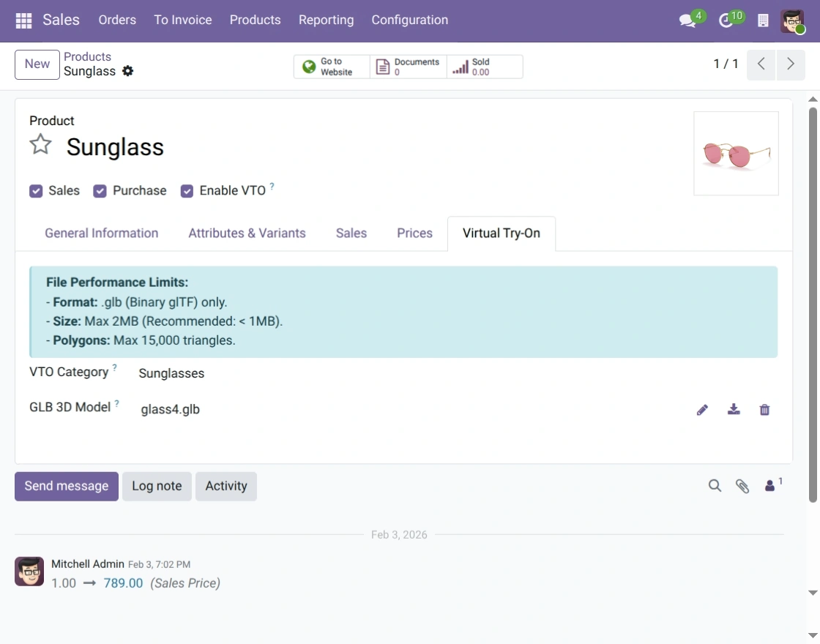Open the user avatar menu
The height and width of the screenshot is (644, 820).
[x=792, y=21]
